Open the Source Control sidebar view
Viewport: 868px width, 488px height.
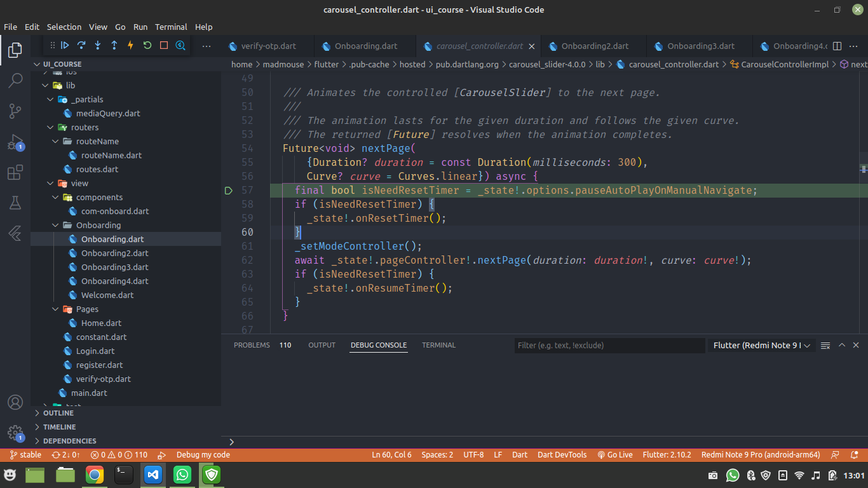pos(15,111)
